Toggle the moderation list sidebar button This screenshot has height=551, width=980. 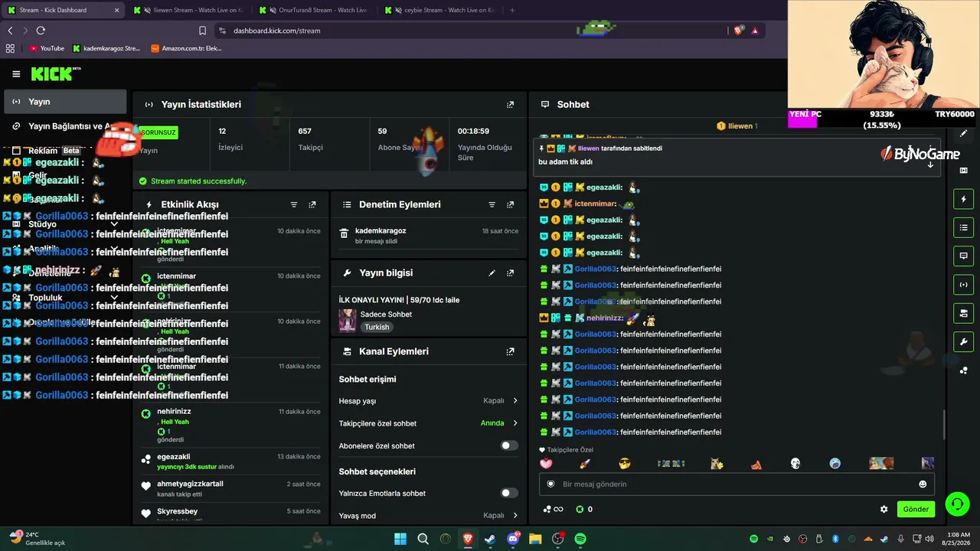963,227
